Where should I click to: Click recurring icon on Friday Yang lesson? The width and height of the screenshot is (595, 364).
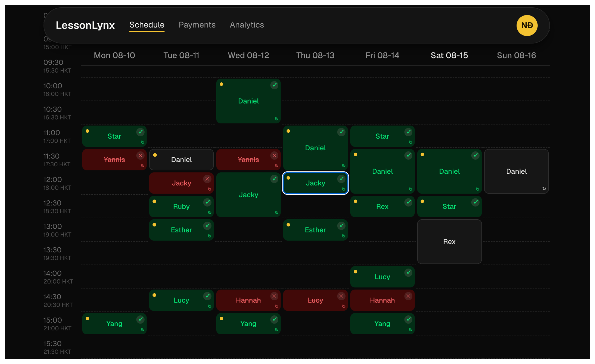[410, 330]
